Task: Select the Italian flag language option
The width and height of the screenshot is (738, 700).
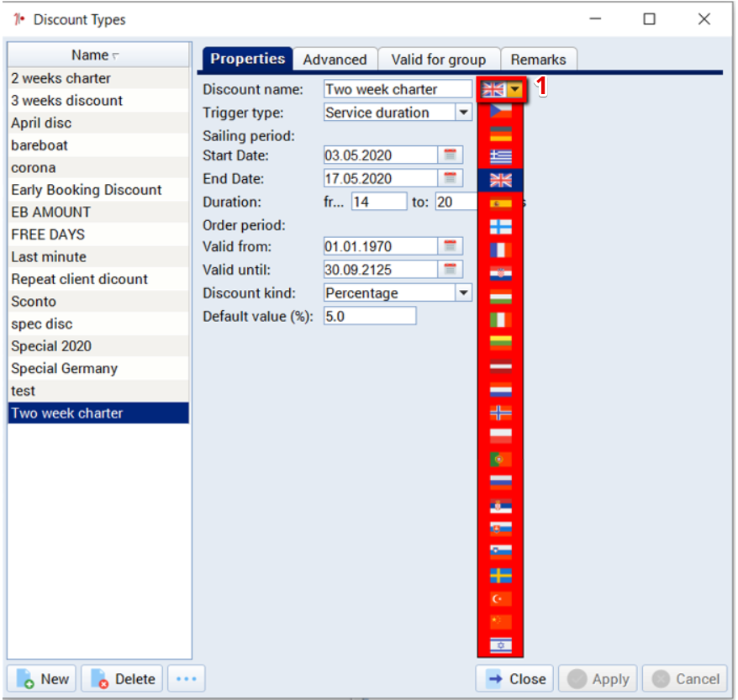Action: pyautogui.click(x=500, y=320)
